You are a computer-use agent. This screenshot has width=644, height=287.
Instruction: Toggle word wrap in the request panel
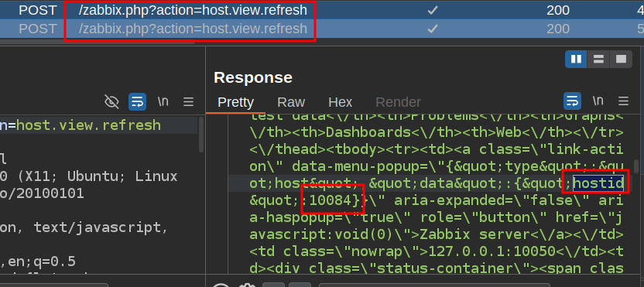coord(138,101)
